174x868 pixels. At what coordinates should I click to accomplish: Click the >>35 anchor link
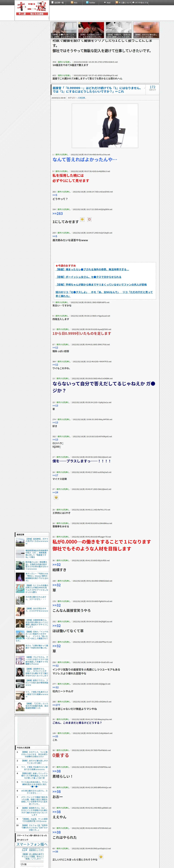[55, 737]
